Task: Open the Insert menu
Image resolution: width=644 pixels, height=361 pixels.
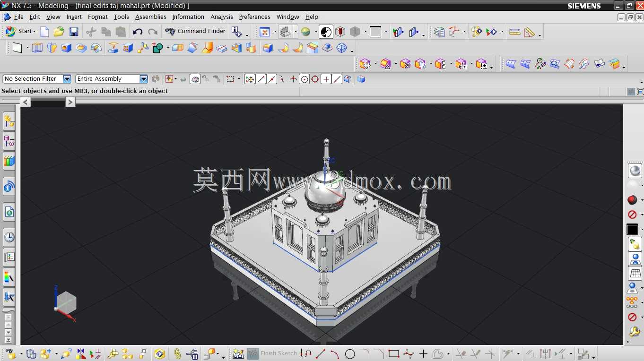Action: click(74, 17)
